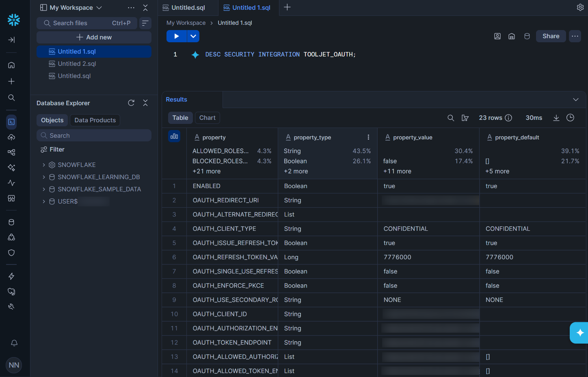588x377 pixels.
Task: Expand the USER$ database node
Action: (44, 201)
